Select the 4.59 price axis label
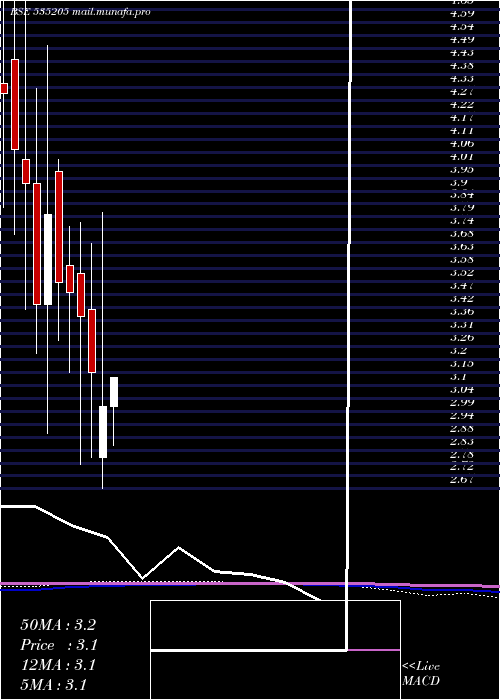 coord(462,13)
